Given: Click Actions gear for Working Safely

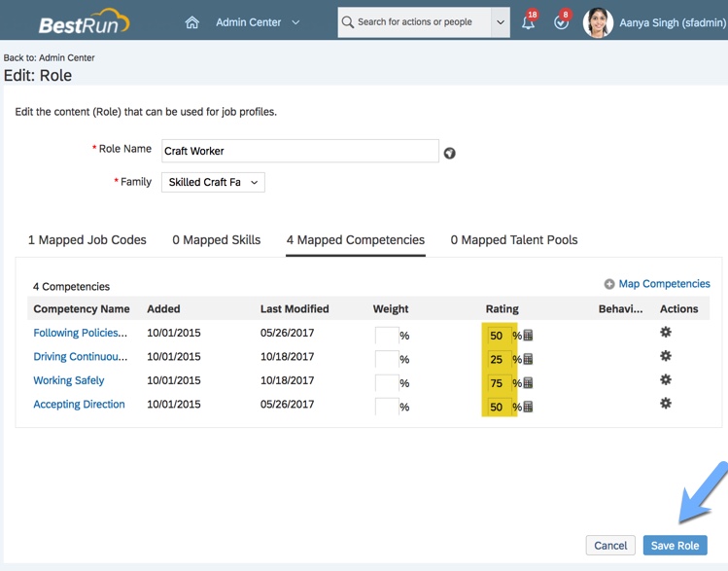Looking at the screenshot, I should coord(666,380).
